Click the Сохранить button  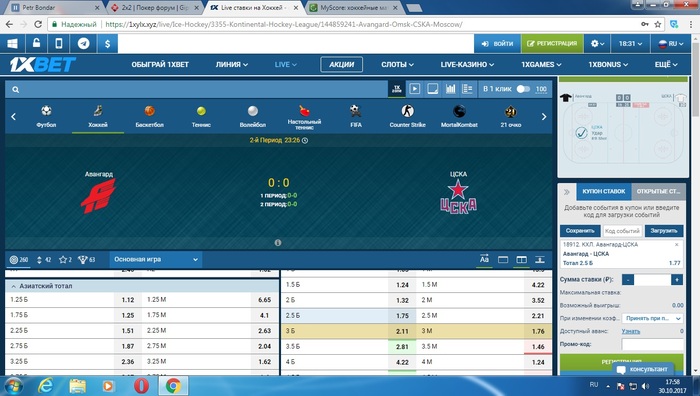(580, 231)
